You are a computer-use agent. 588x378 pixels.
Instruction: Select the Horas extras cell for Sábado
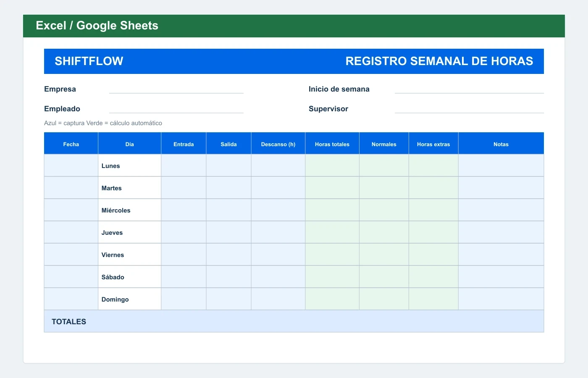pyautogui.click(x=433, y=277)
